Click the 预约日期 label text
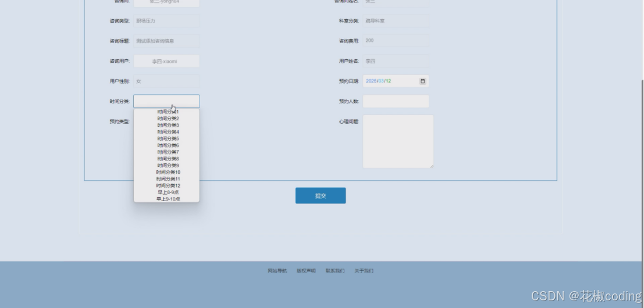The width and height of the screenshot is (644, 308). click(x=348, y=81)
